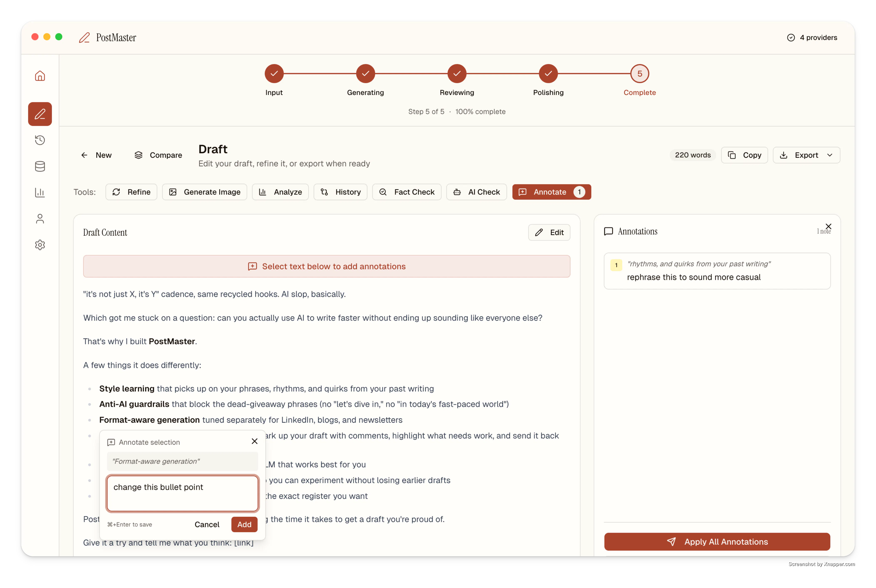Click the annotation comment text field
876x588 pixels.
(183, 493)
